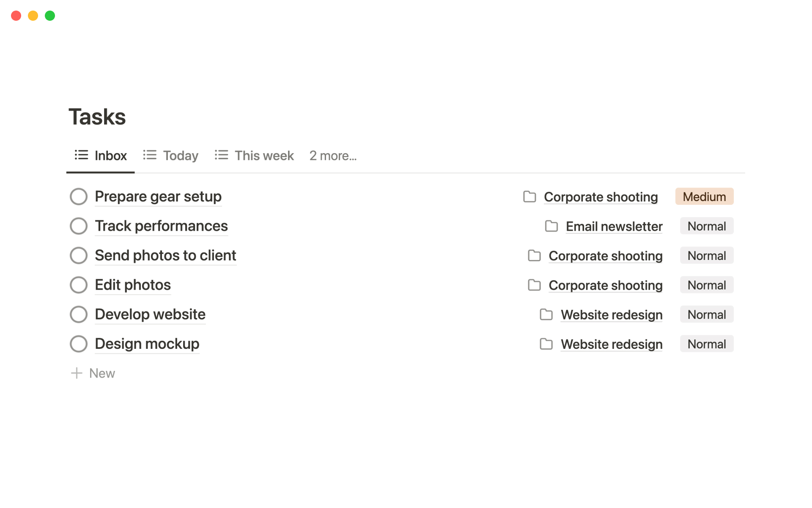Click the list icon beside Today tab
Viewport: 812px width, 508px height.
(150, 155)
